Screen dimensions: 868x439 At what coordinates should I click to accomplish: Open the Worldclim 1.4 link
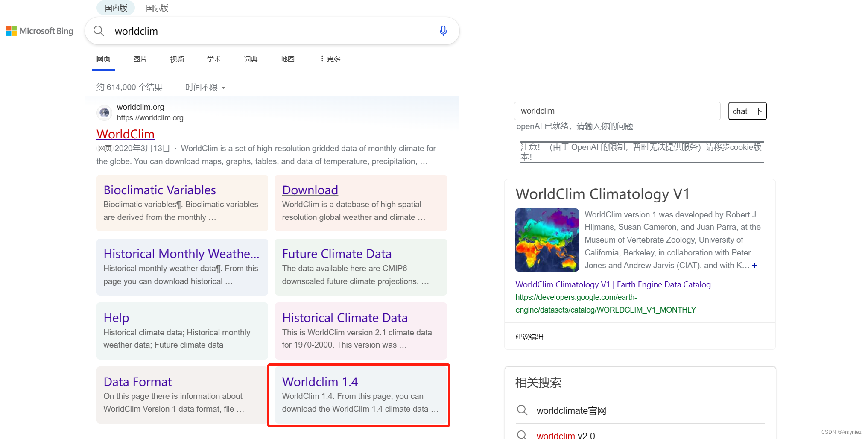(x=320, y=382)
